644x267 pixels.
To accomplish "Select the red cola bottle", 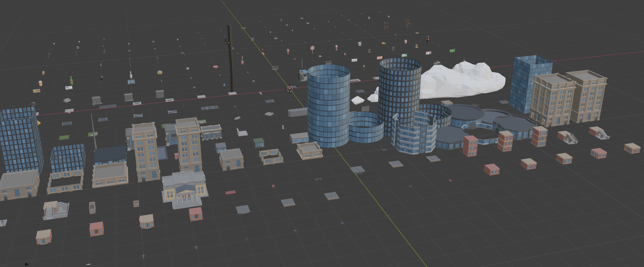I will pyautogui.click(x=428, y=39).
